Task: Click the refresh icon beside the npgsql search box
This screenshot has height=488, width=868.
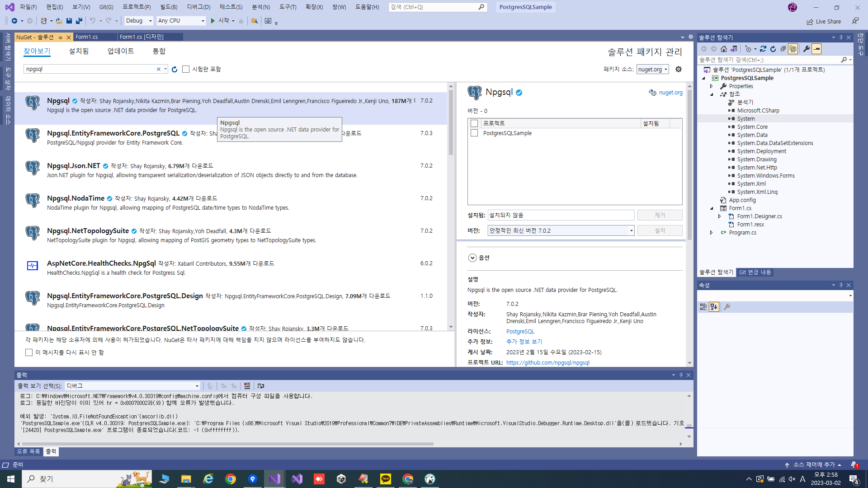Action: [x=175, y=69]
